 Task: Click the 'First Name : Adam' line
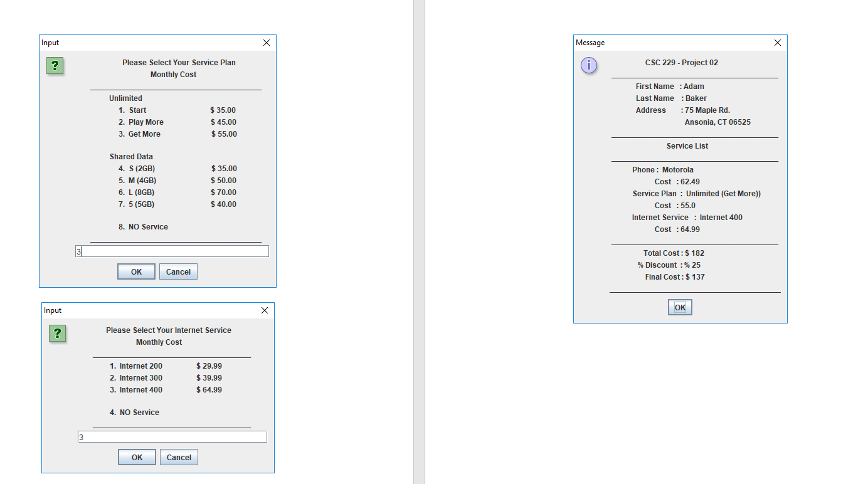point(670,87)
